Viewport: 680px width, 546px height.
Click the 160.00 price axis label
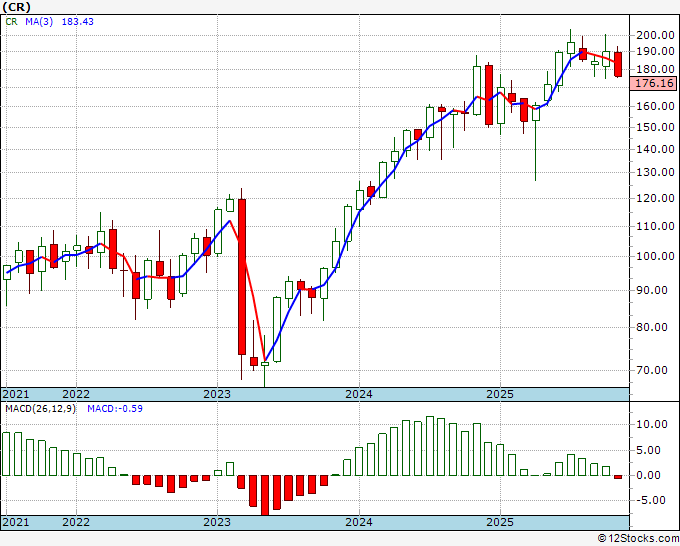click(x=655, y=106)
